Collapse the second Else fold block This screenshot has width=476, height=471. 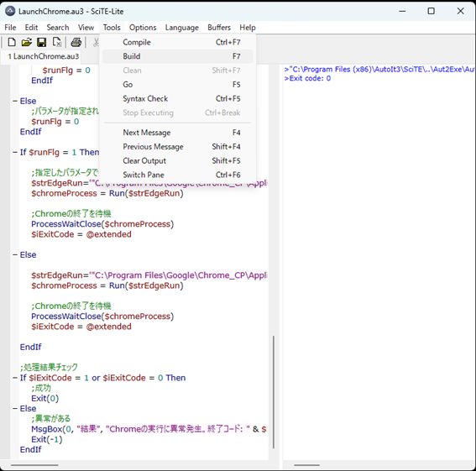pos(15,254)
